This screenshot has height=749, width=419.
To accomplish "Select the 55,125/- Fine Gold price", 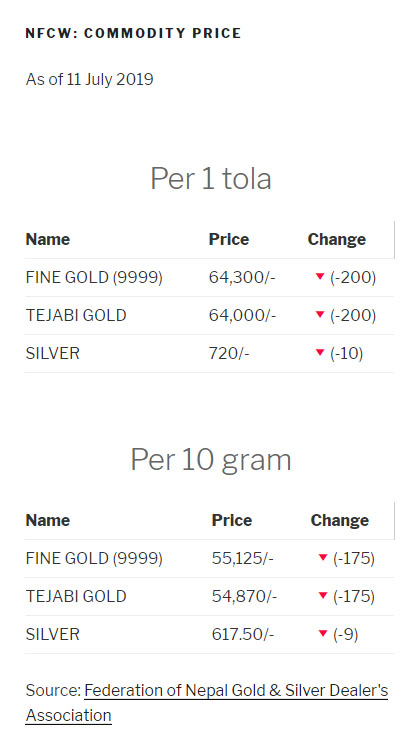I will 243,558.
